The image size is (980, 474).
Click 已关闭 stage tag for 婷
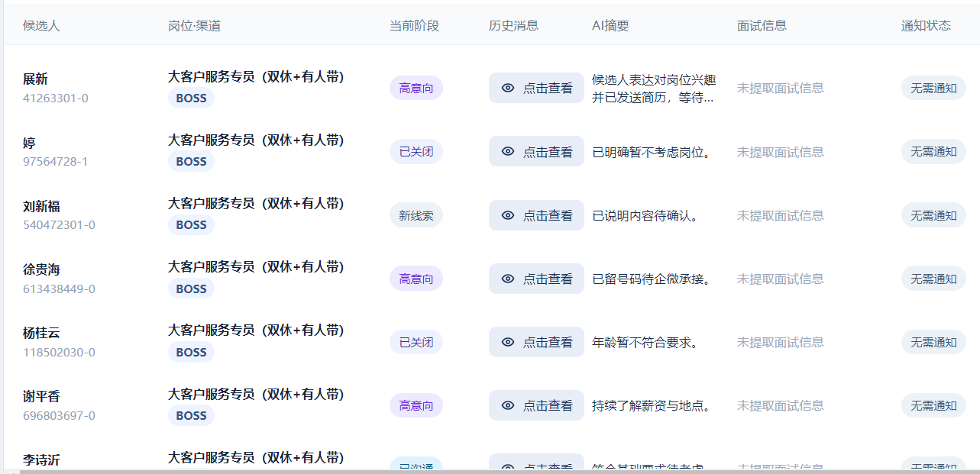416,151
